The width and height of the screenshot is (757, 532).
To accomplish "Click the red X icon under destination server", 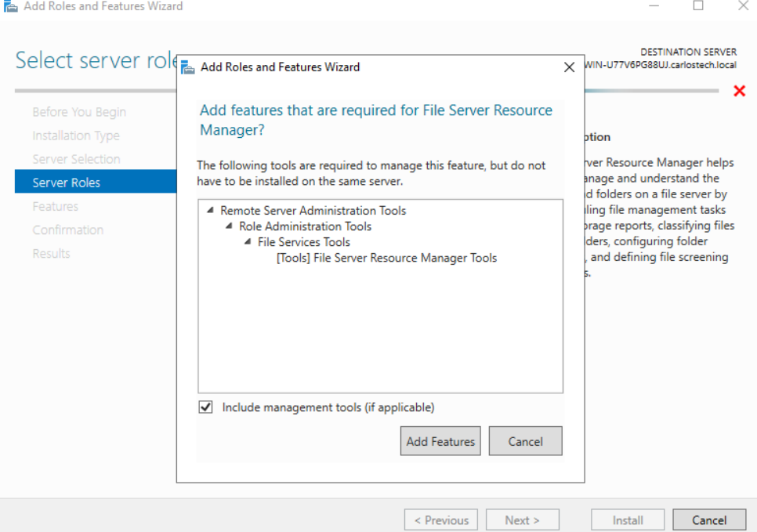I will coord(738,91).
